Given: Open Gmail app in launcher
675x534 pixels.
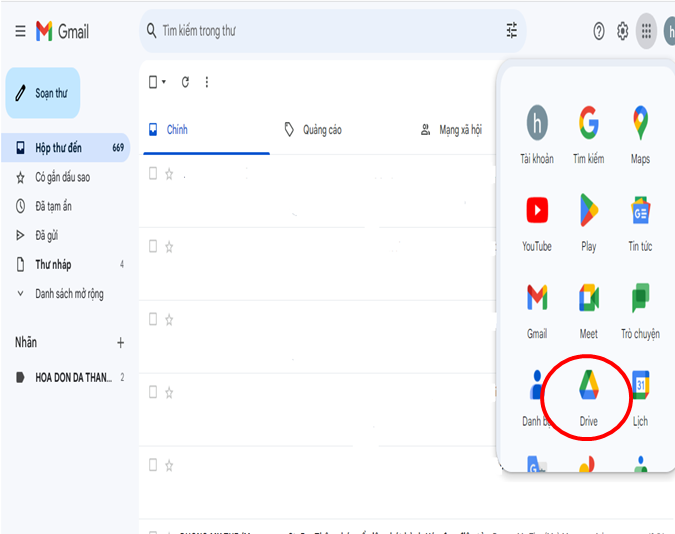Looking at the screenshot, I should pos(537,311).
